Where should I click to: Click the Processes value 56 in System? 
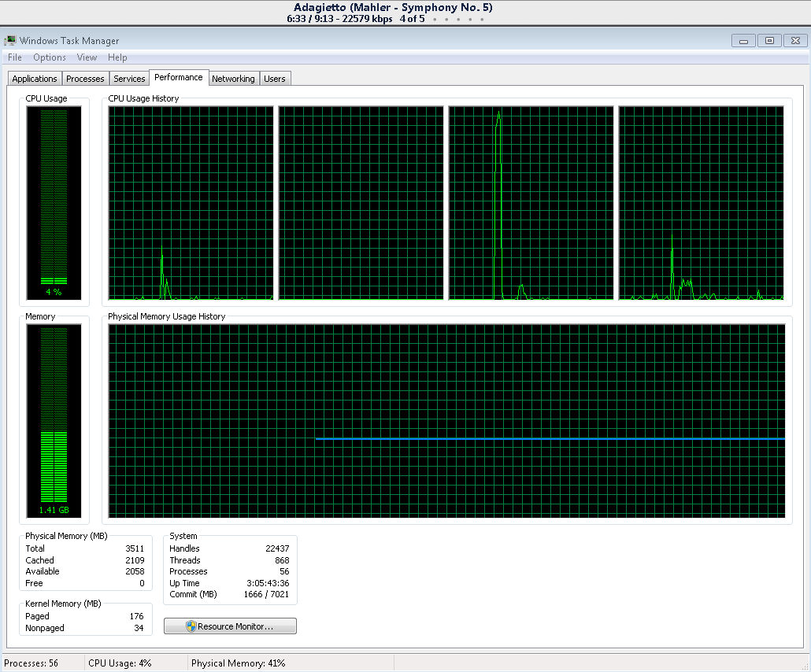tap(284, 572)
